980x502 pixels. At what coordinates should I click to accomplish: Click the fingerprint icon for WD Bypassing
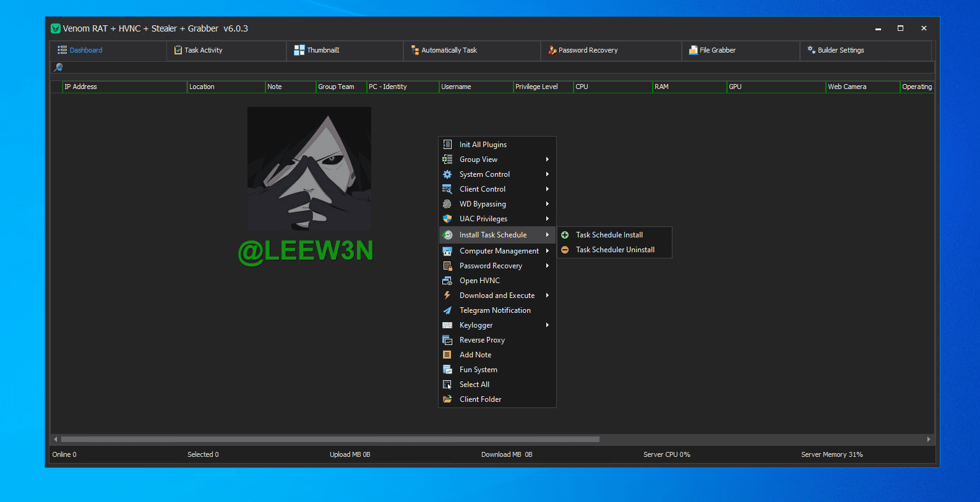tap(447, 204)
